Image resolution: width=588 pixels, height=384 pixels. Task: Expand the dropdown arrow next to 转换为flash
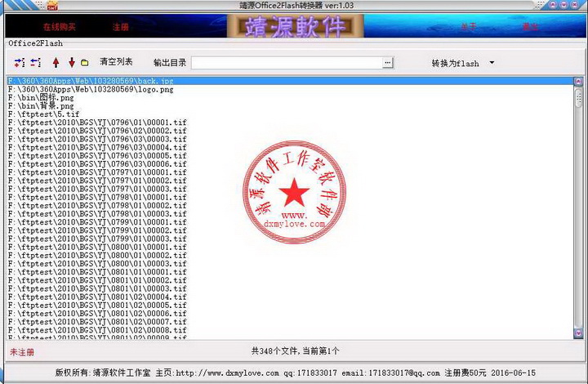click(492, 63)
